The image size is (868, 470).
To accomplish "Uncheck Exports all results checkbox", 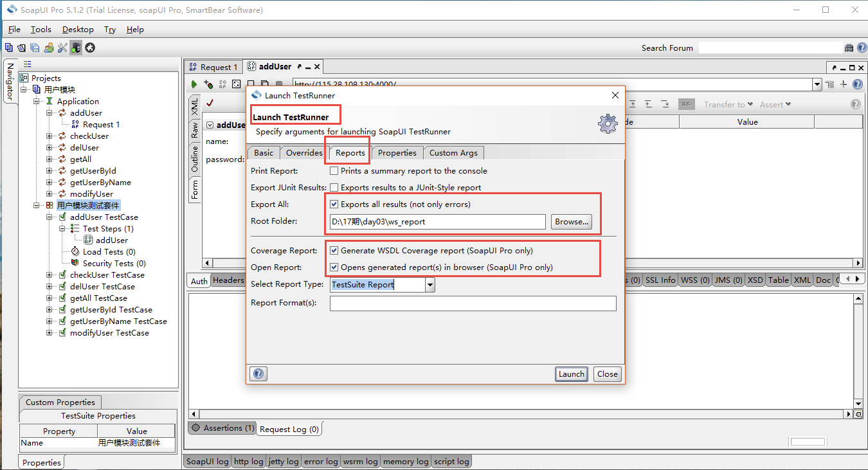I will click(x=334, y=204).
